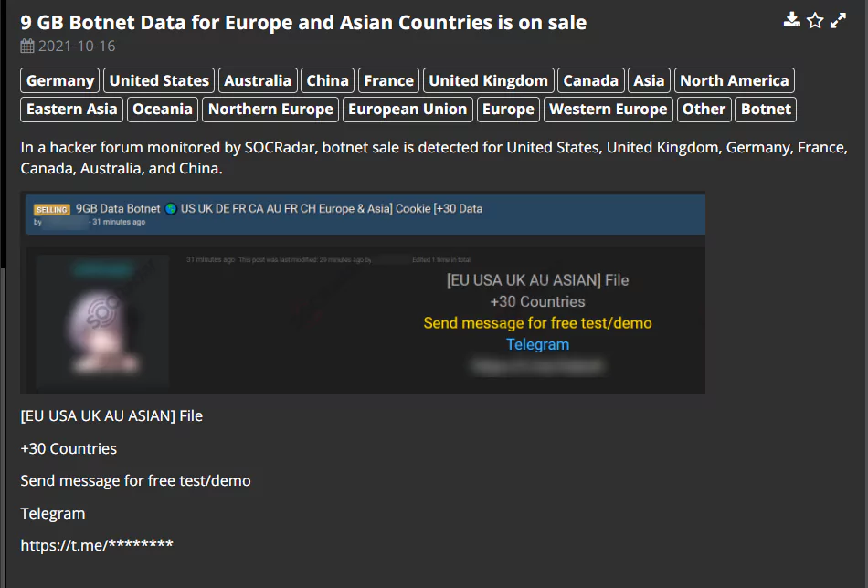868x588 pixels.
Task: Click the download icon
Action: [x=792, y=20]
